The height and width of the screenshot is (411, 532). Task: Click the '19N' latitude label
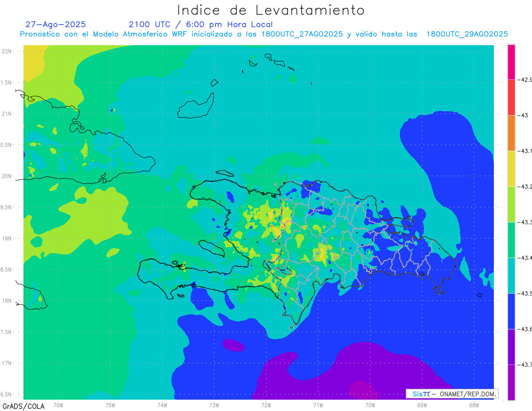coord(7,238)
